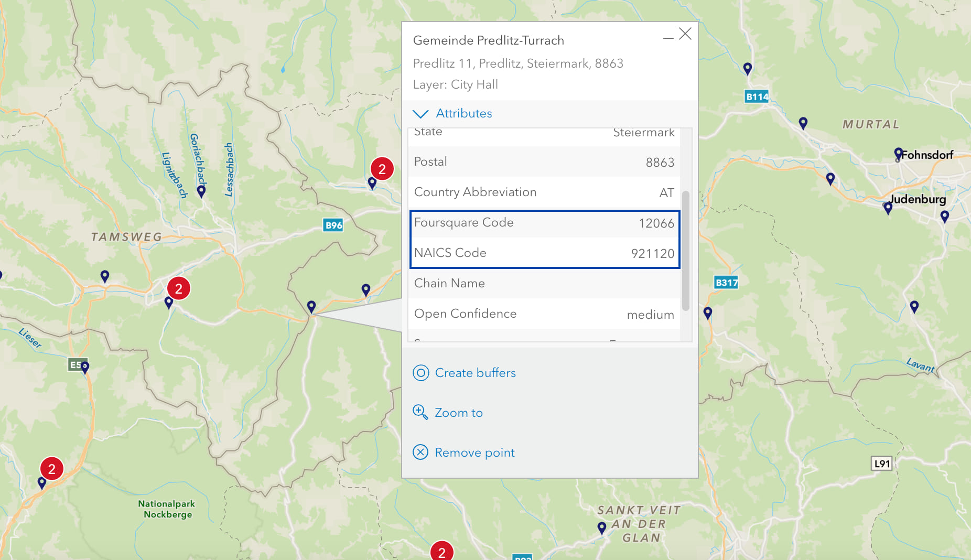The height and width of the screenshot is (560, 971).
Task: Open the red cluster marker near B96
Action: pos(382,169)
